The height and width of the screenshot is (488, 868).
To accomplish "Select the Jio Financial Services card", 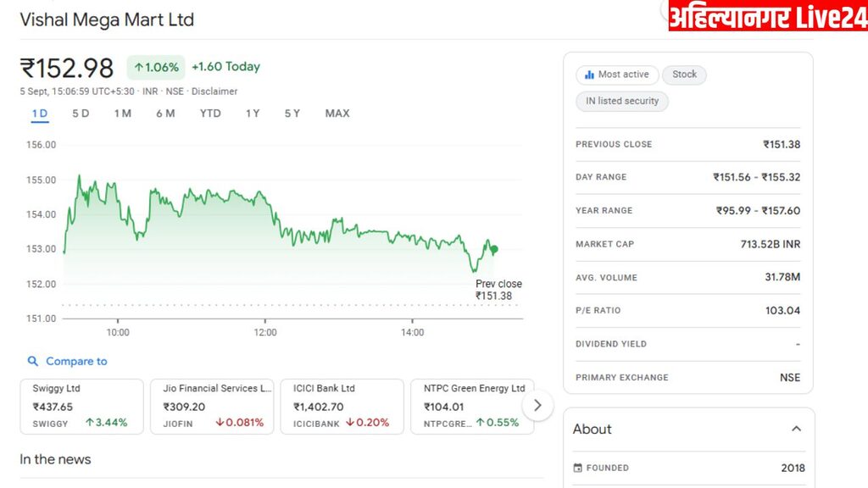I will click(212, 406).
